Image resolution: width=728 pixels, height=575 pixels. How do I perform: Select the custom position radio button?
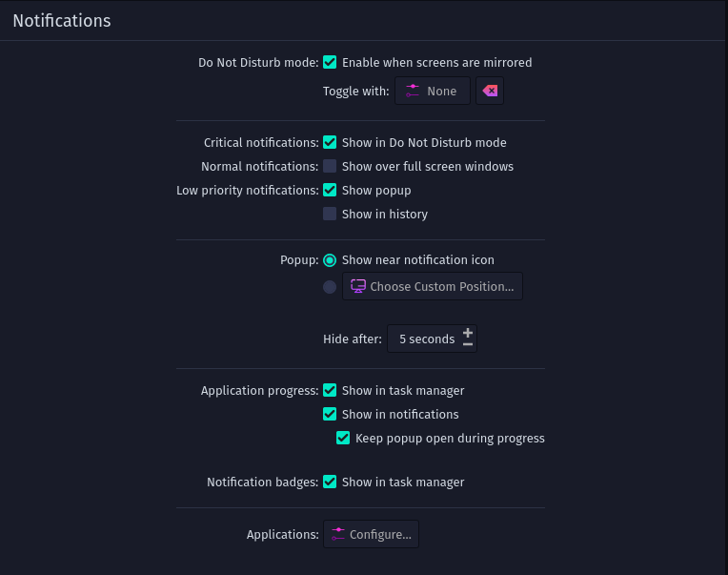pos(330,287)
